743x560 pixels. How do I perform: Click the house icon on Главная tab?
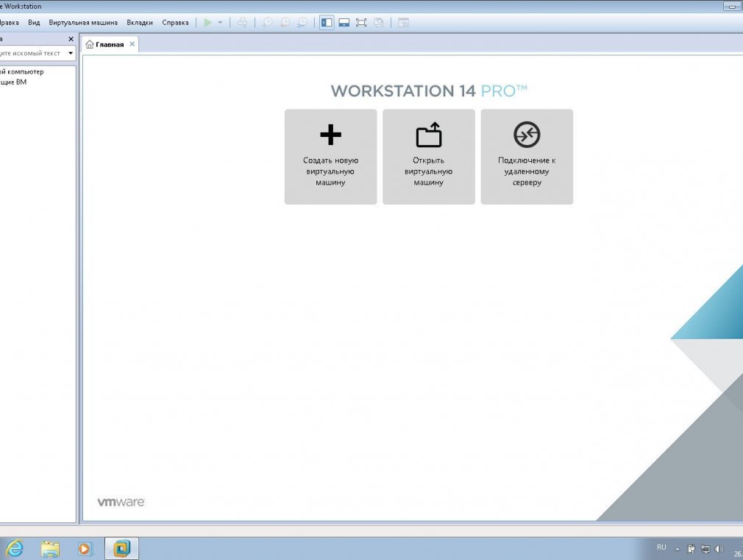[x=90, y=44]
